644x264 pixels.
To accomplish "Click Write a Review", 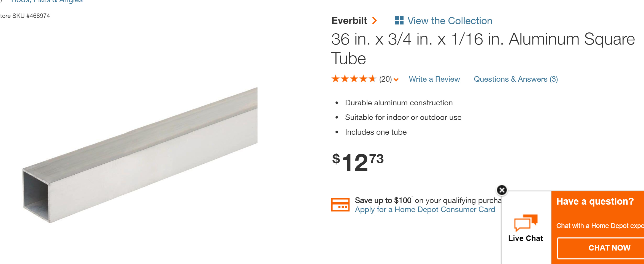I will [x=434, y=79].
